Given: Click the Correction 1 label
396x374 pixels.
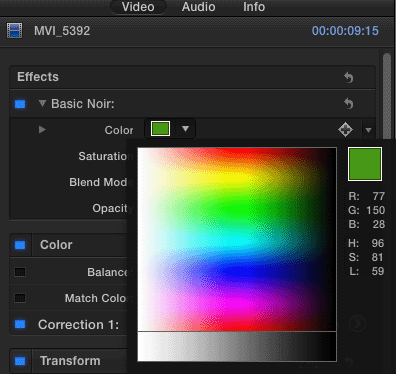Looking at the screenshot, I should point(78,324).
